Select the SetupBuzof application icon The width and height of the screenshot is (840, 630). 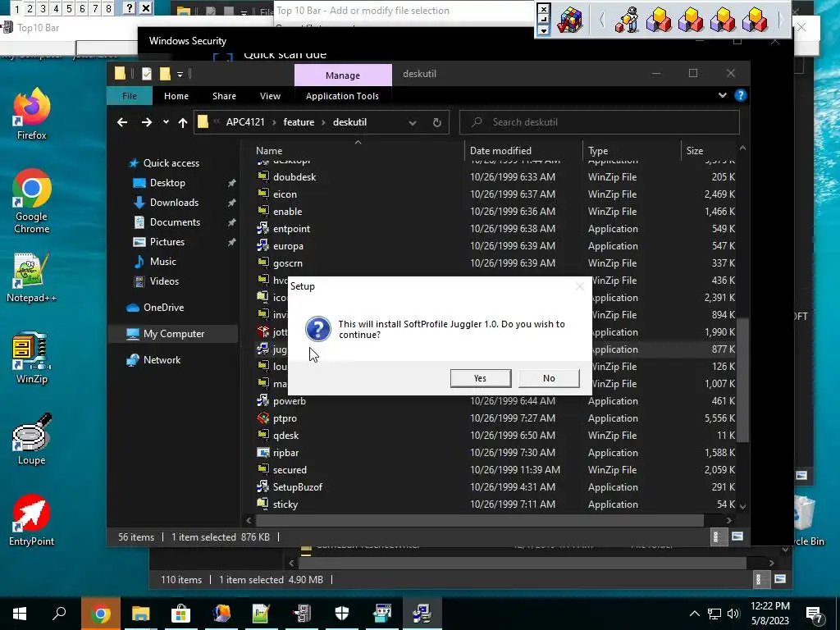262,487
